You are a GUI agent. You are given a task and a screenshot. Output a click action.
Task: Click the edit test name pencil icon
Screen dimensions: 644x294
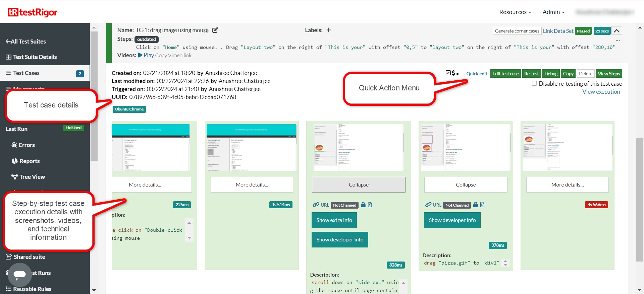(x=215, y=30)
